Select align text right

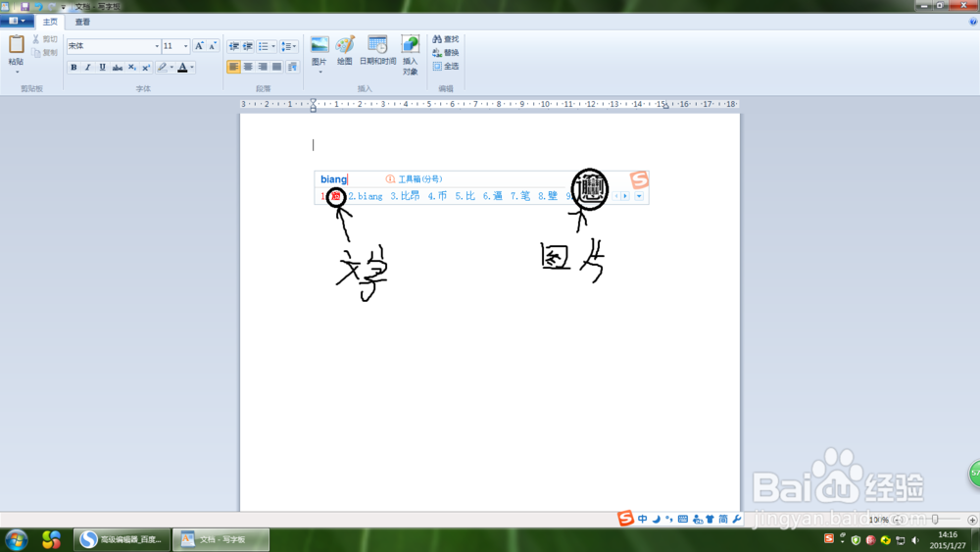(x=263, y=67)
